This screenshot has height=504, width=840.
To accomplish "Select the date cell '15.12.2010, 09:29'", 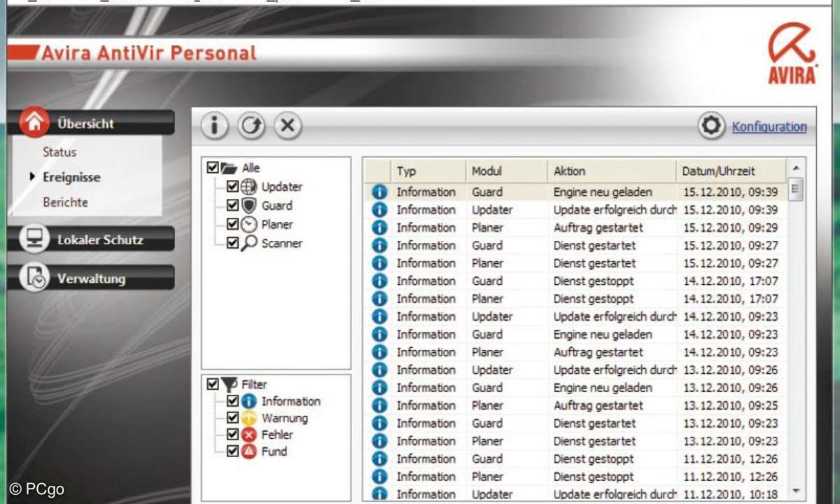I will (730, 227).
